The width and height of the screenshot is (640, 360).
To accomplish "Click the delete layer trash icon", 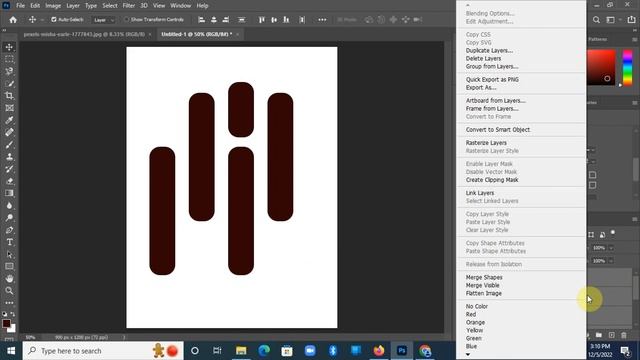I will (624, 335).
